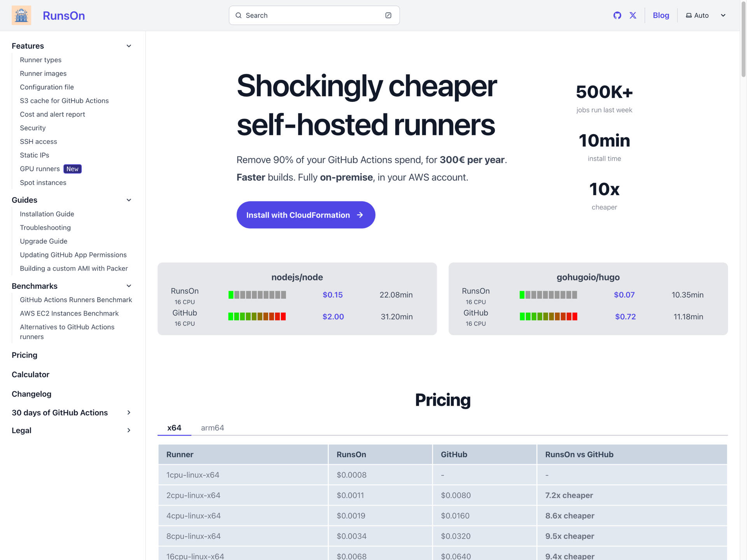This screenshot has height=560, width=747.
Task: Collapse the Guides section
Action: [129, 200]
